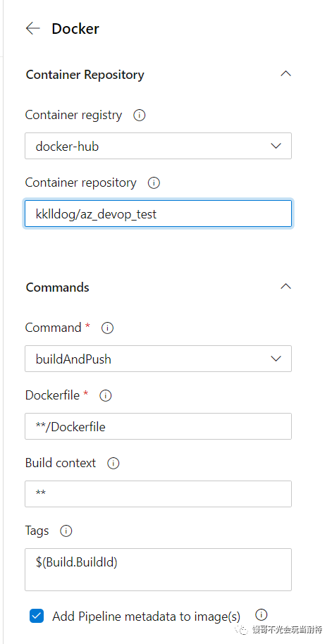332x644 pixels.
Task: Select the Build context ** input box
Action: [158, 494]
